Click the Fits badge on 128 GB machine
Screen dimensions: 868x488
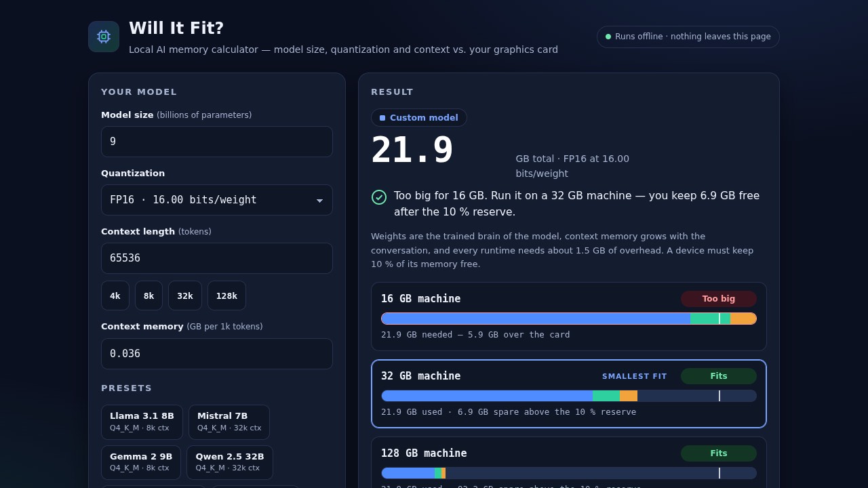pos(719,453)
